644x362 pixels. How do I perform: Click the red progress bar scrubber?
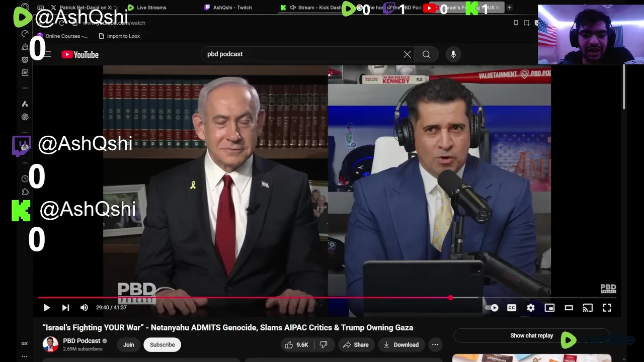(x=450, y=298)
